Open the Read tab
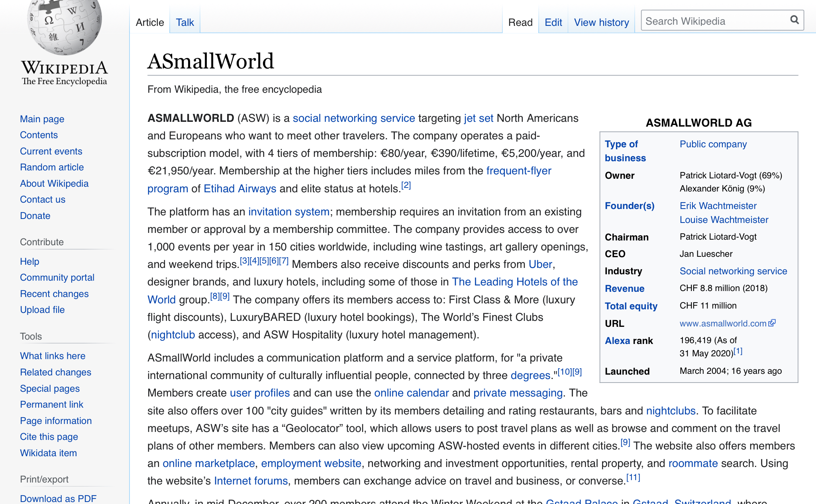 (x=520, y=22)
